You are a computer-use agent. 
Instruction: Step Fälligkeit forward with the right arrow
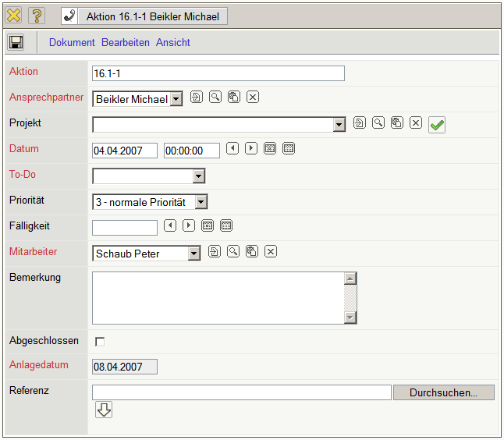point(189,225)
